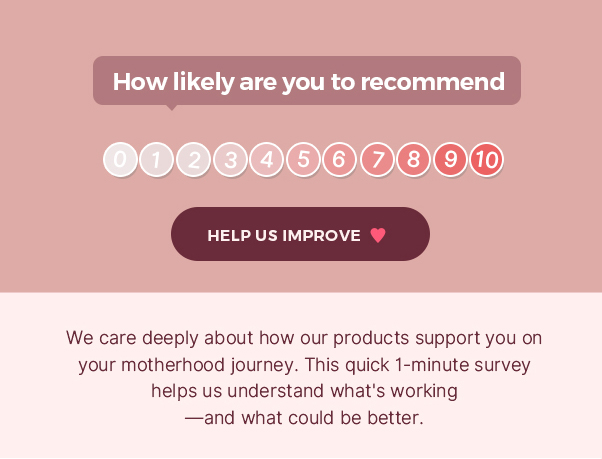Click the '1-minute survey' text line

click(304, 365)
